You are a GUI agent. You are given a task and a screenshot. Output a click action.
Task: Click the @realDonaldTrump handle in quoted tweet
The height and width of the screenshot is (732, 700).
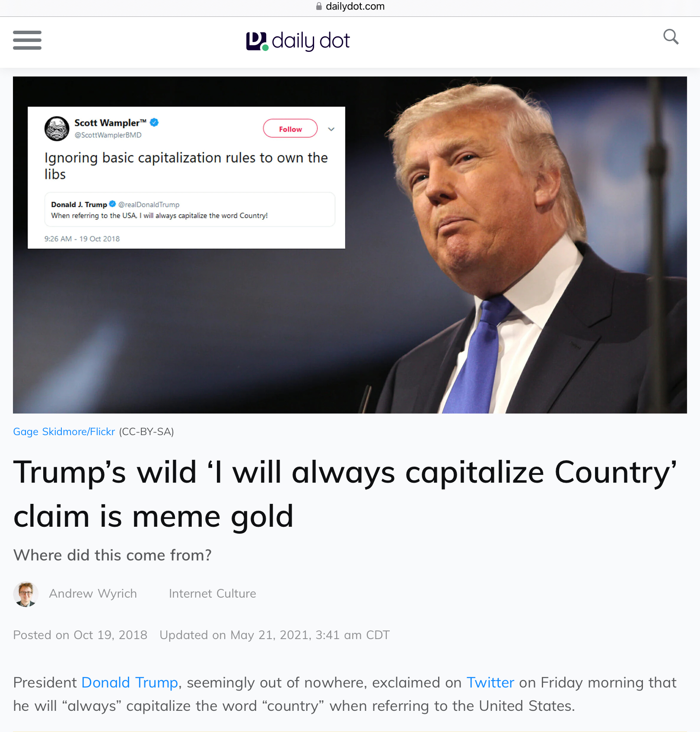(149, 204)
